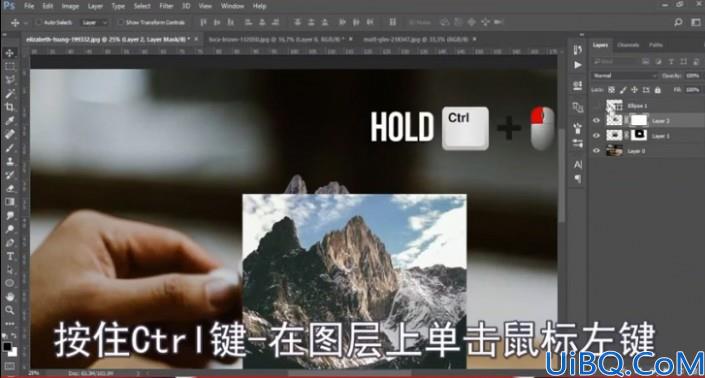Click the background color swatch
The width and height of the screenshot is (705, 378).
click(13, 352)
